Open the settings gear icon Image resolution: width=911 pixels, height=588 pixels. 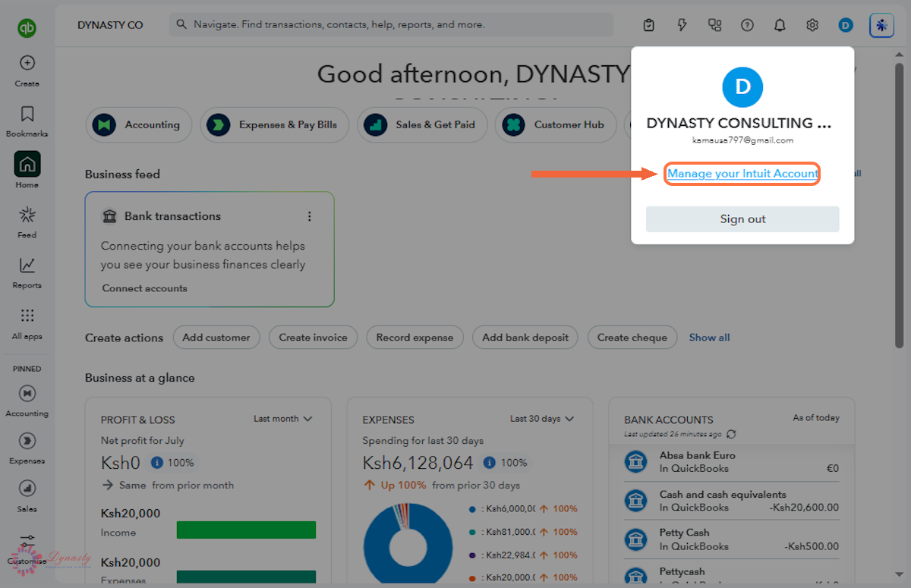coord(812,25)
